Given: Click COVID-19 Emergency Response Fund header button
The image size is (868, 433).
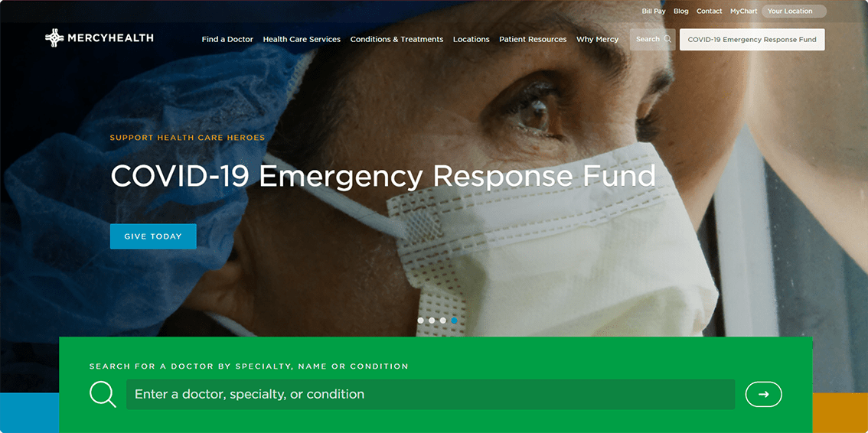Looking at the screenshot, I should point(752,40).
